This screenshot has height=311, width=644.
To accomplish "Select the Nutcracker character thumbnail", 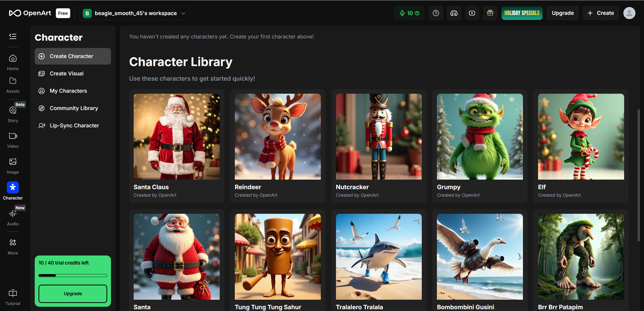I will (378, 137).
